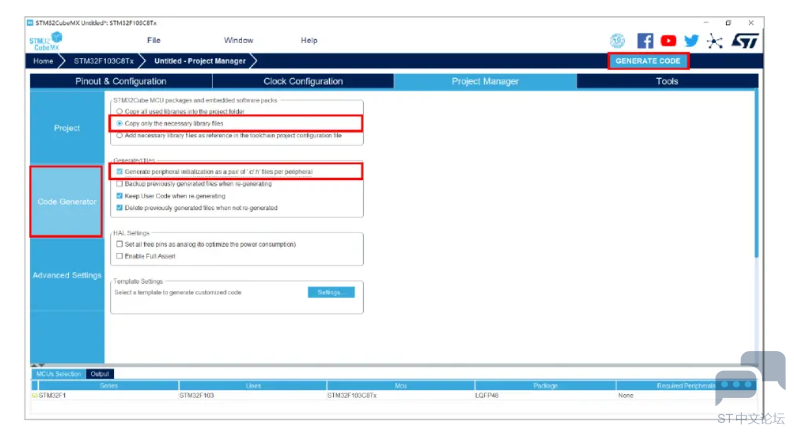
Task: Click the ST community network icon
Action: point(714,41)
